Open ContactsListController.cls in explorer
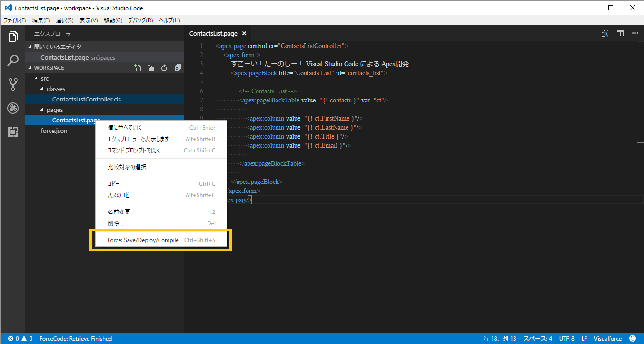The width and height of the screenshot is (644, 344). 86,99
